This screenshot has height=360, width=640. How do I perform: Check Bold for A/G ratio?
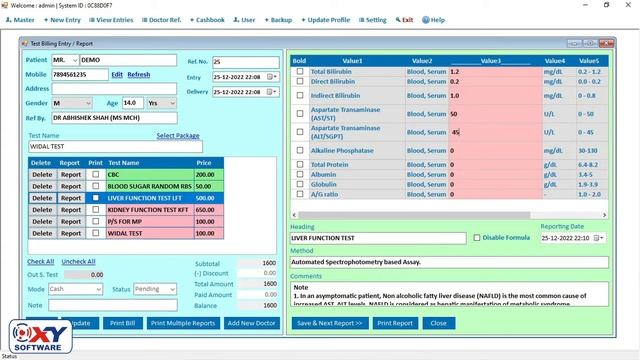[x=300, y=194]
